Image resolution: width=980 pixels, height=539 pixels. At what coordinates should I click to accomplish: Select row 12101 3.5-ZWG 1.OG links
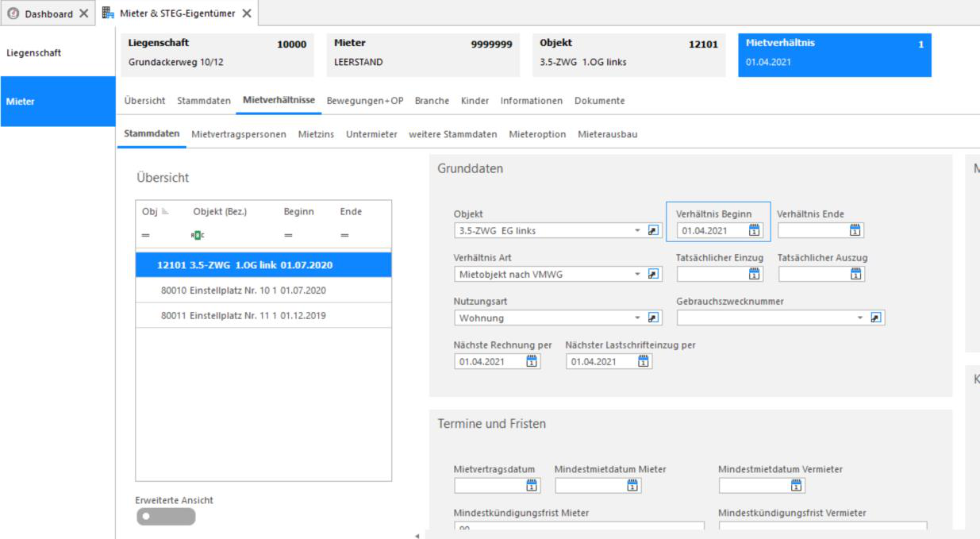tap(263, 264)
